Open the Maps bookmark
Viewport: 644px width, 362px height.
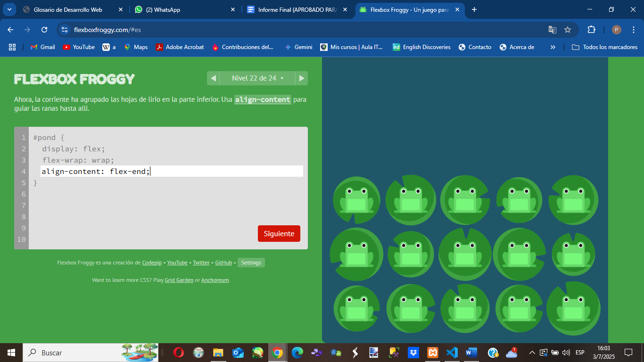pyautogui.click(x=136, y=47)
